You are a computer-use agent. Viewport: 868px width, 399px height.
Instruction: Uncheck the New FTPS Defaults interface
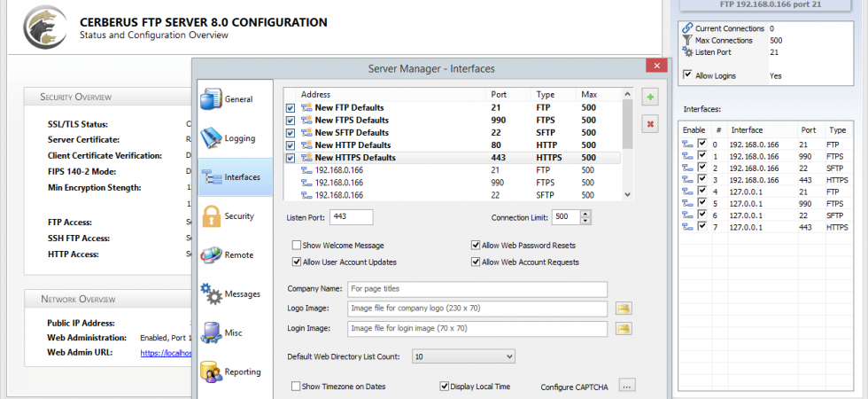(291, 121)
